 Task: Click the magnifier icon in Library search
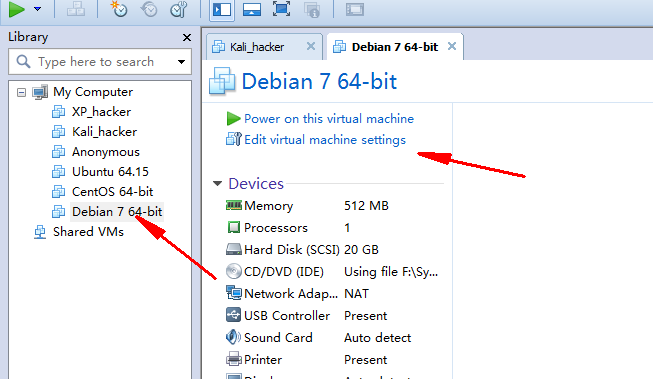(23, 62)
